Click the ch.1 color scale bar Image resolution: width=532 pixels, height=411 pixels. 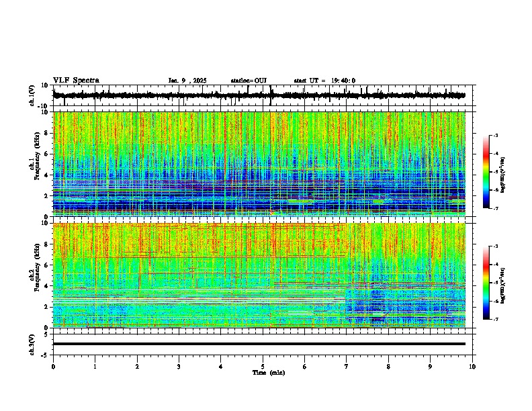tap(486, 172)
